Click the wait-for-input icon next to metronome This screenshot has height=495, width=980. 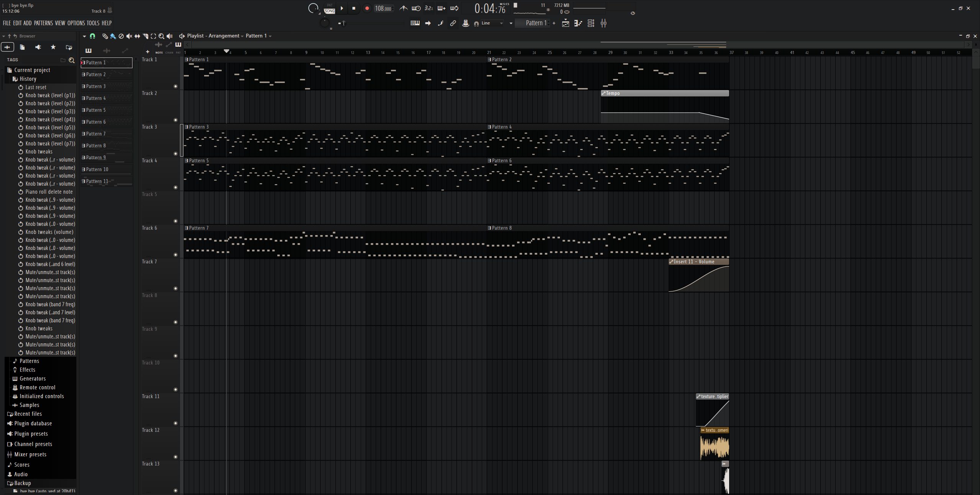tap(416, 8)
